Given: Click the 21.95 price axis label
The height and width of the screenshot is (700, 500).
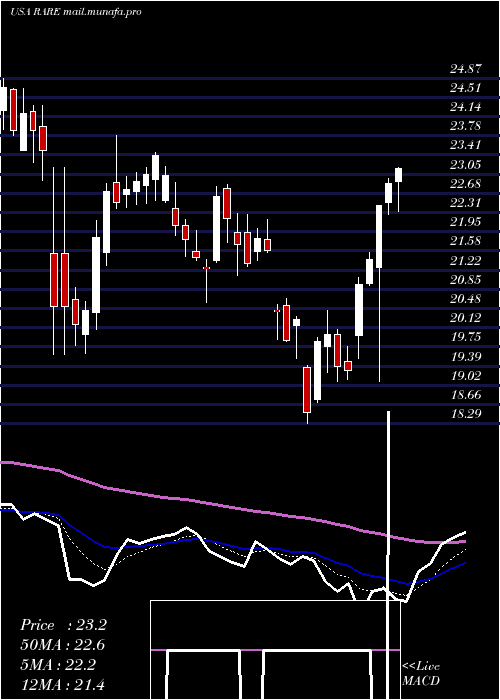Looking at the screenshot, I should click(x=466, y=222).
